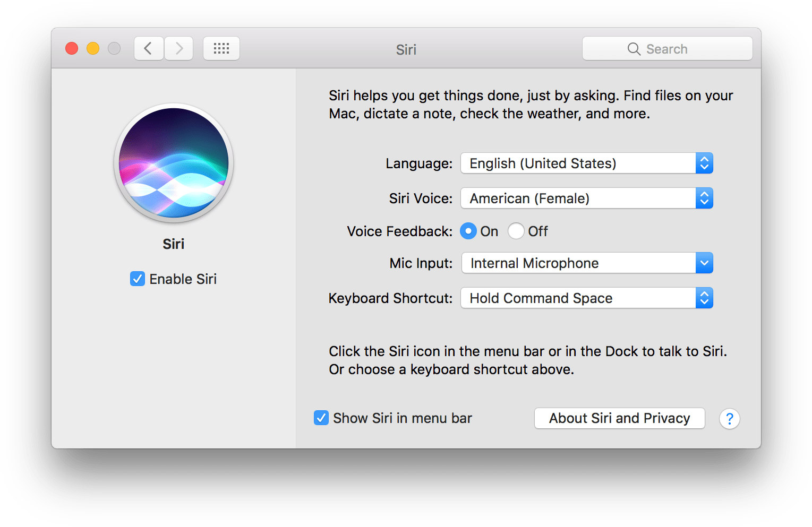
Task: Disable Show Siri in menu bar
Action: 321,418
